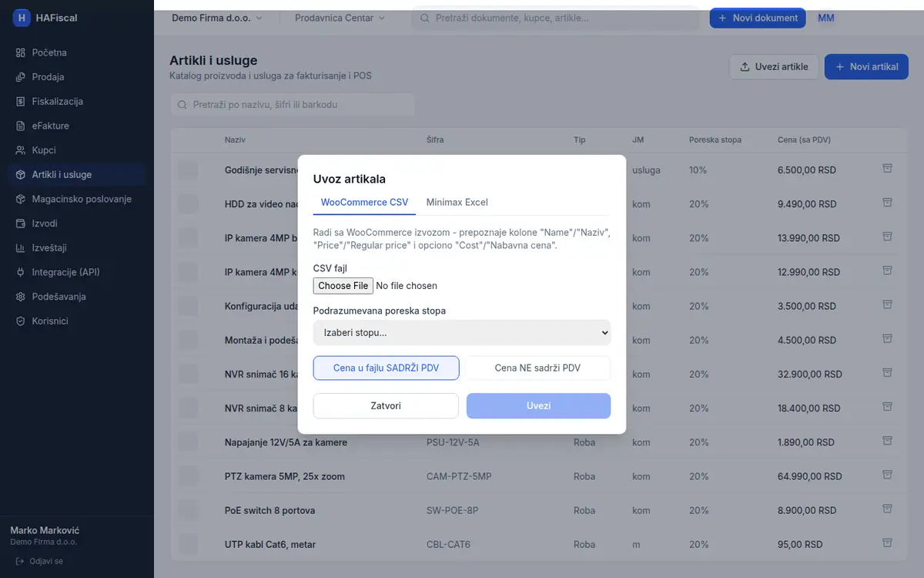Select Magacinsko poslovanje in the sidebar

77,199
